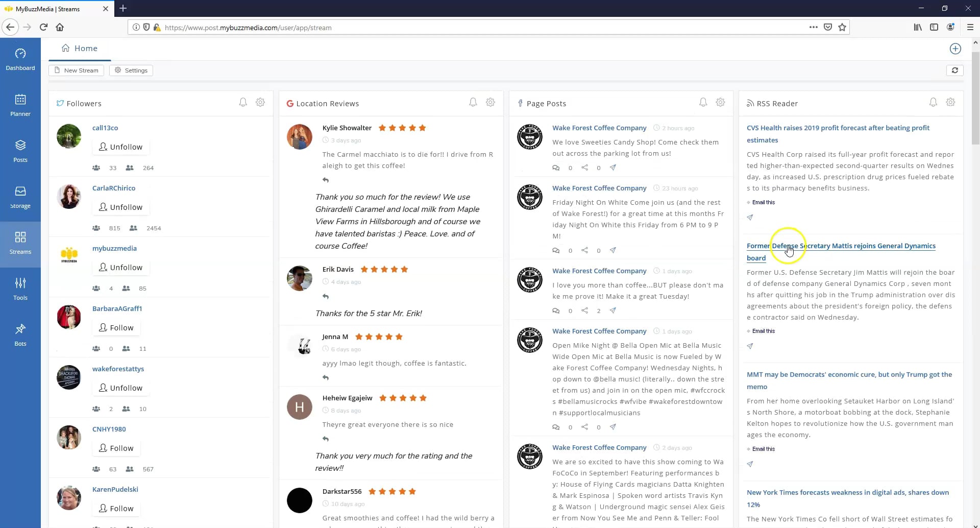Unfollow call13co
This screenshot has height=528, width=980.
[120, 147]
